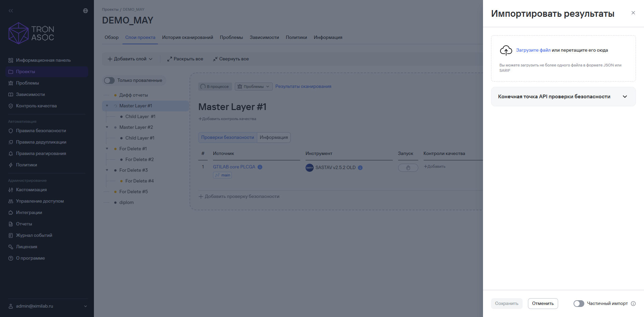Open Результаты сканирования link
Screen dimensions: 644x317
[303, 87]
